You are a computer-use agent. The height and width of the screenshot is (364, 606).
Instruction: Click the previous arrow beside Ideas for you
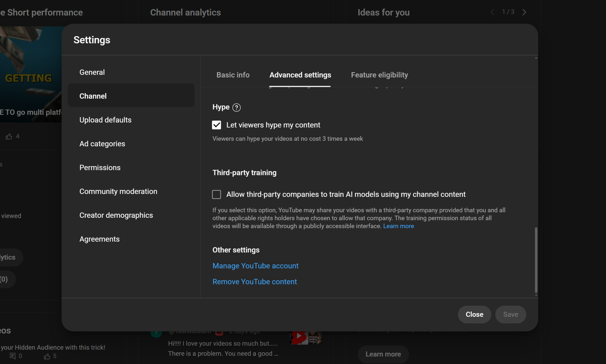coord(492,12)
